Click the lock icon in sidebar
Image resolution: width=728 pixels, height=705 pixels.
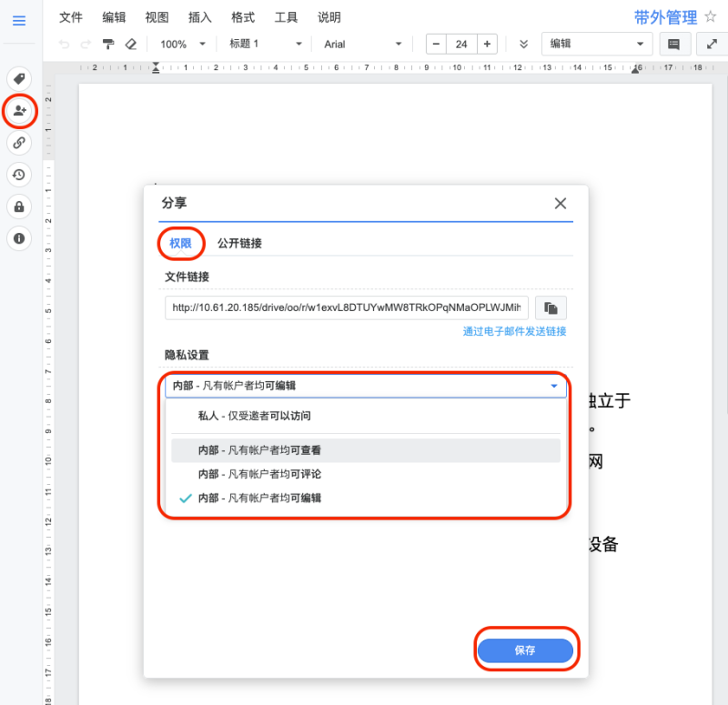point(19,206)
